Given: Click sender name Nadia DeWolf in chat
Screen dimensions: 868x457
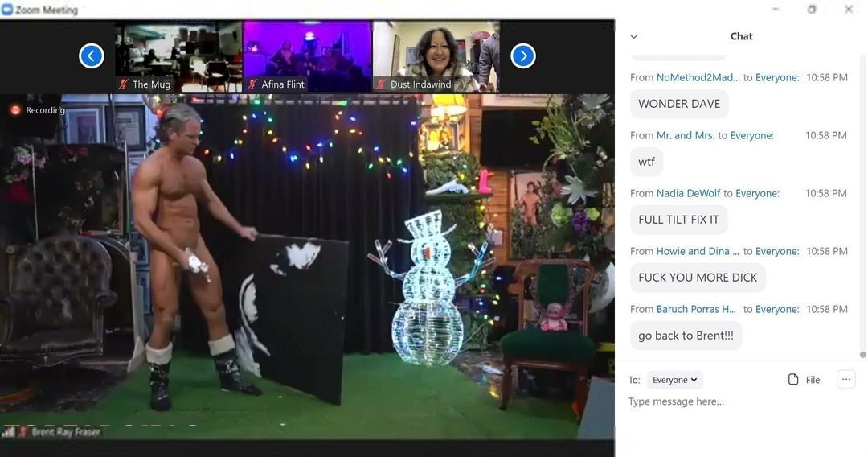Looking at the screenshot, I should (x=688, y=193).
